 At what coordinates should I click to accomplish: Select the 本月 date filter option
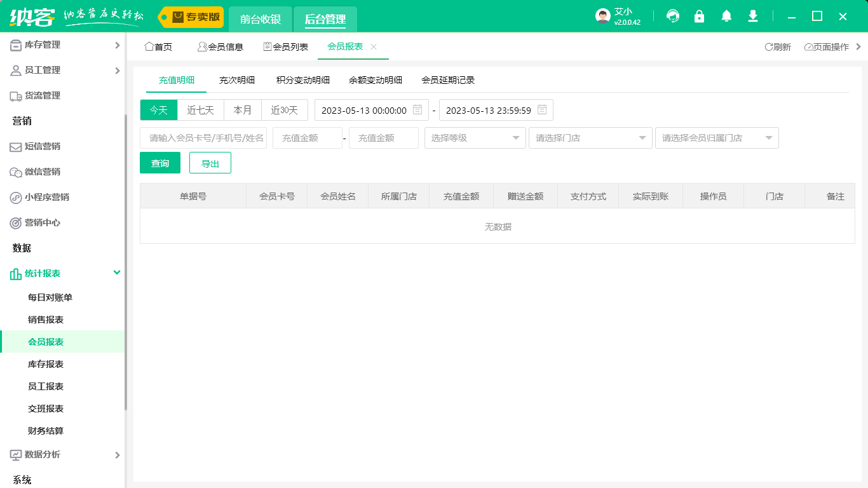click(242, 109)
